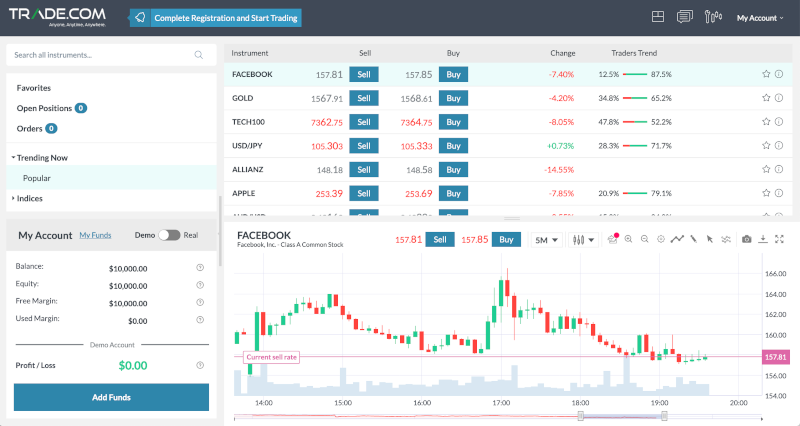Expand the Indices category
The width and height of the screenshot is (800, 426).
[28, 198]
